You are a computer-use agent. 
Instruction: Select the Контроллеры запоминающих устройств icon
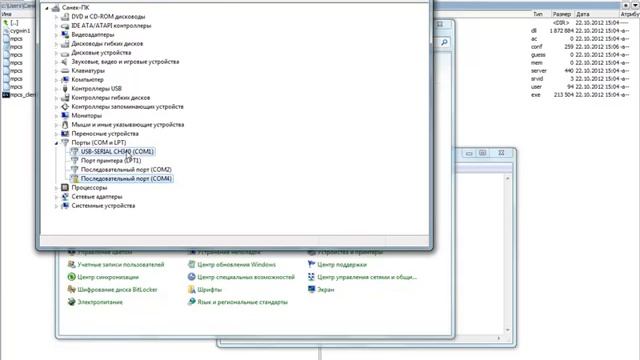tap(64, 107)
